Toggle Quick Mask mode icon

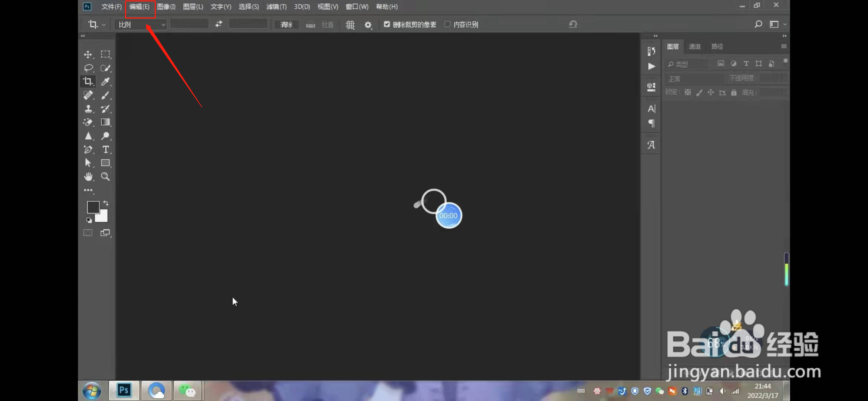tap(88, 233)
